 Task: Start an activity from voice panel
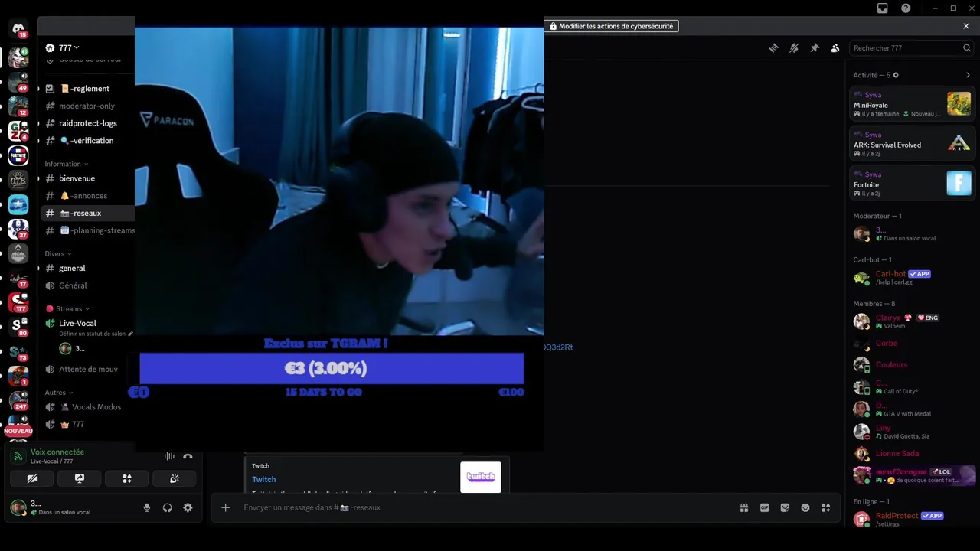click(x=127, y=478)
